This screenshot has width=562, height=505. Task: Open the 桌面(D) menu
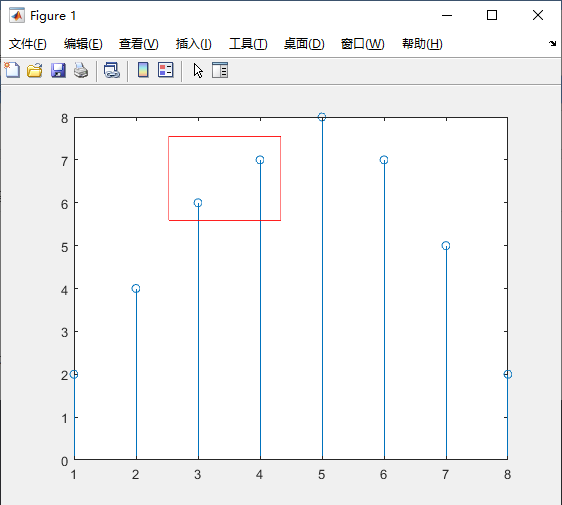(304, 44)
